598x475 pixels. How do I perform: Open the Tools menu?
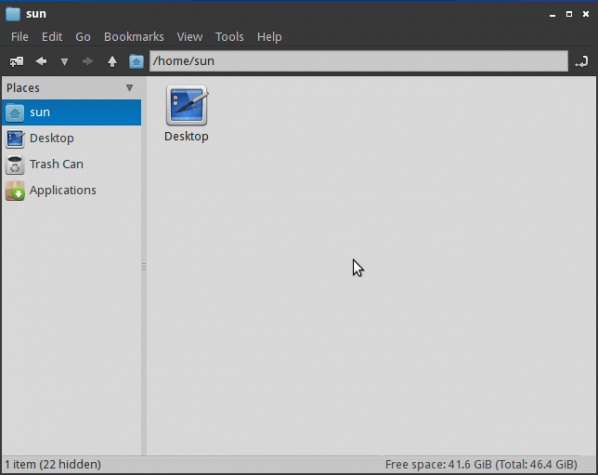pyautogui.click(x=229, y=37)
